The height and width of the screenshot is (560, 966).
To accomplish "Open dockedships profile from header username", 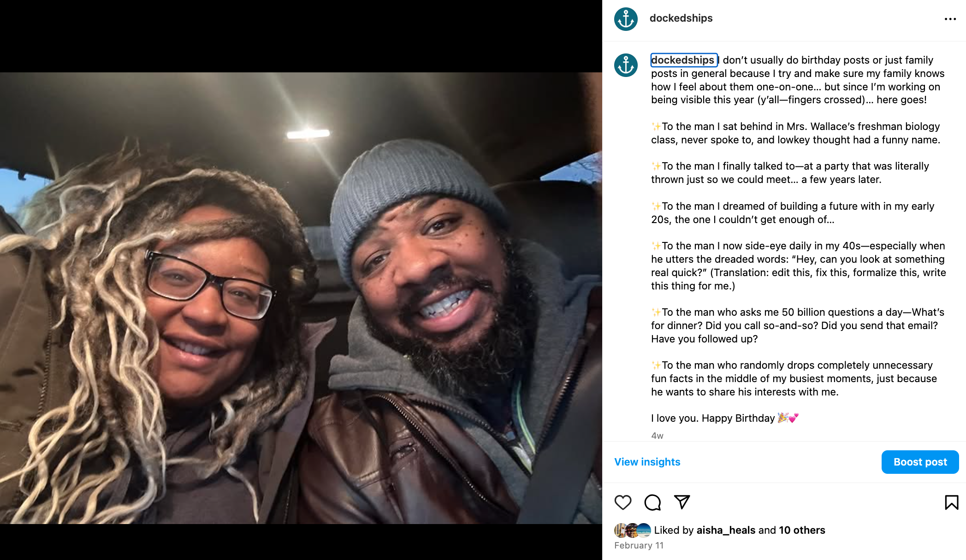I will coord(681,18).
